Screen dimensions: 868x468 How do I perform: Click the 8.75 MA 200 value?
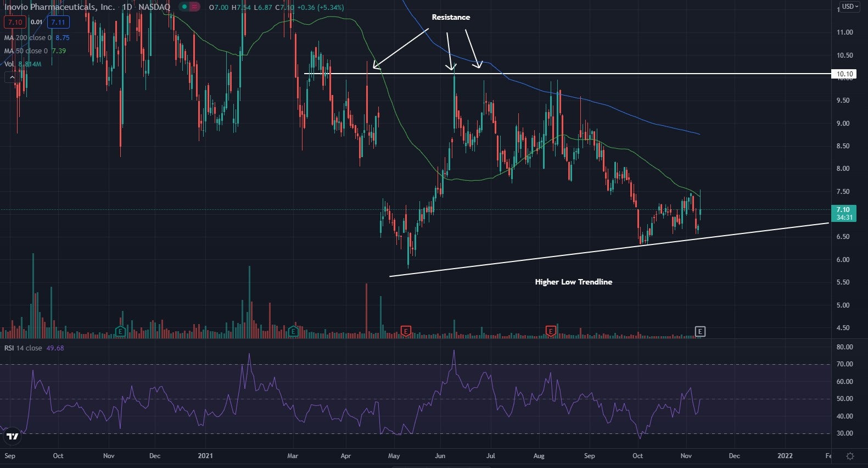click(63, 38)
